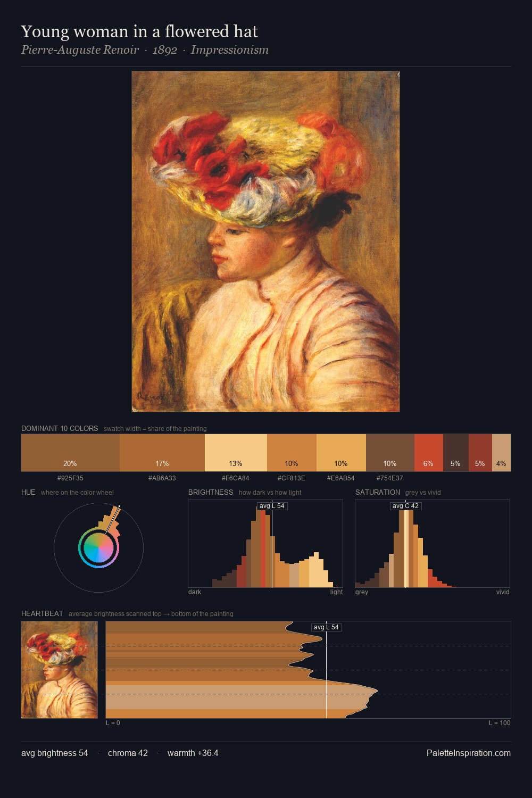Click 'avg L 54' label in Brightness histogram

coord(272,506)
